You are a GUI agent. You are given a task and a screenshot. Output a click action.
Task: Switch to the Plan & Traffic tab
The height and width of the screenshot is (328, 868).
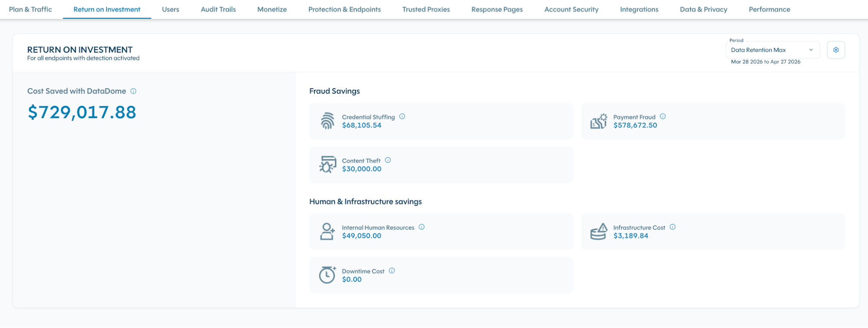(30, 9)
